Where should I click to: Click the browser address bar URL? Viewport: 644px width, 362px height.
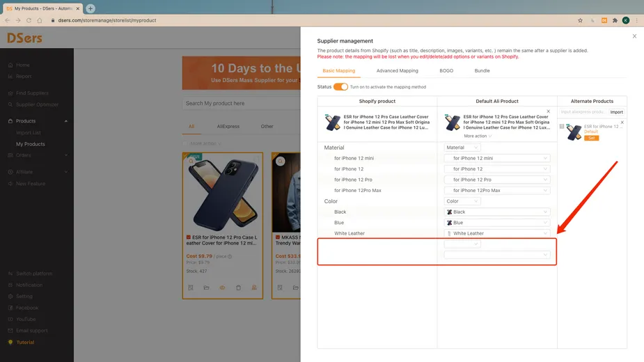tap(107, 20)
